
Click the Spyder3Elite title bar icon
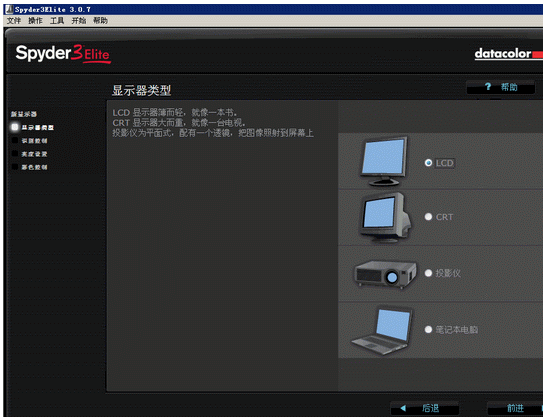[10, 9]
